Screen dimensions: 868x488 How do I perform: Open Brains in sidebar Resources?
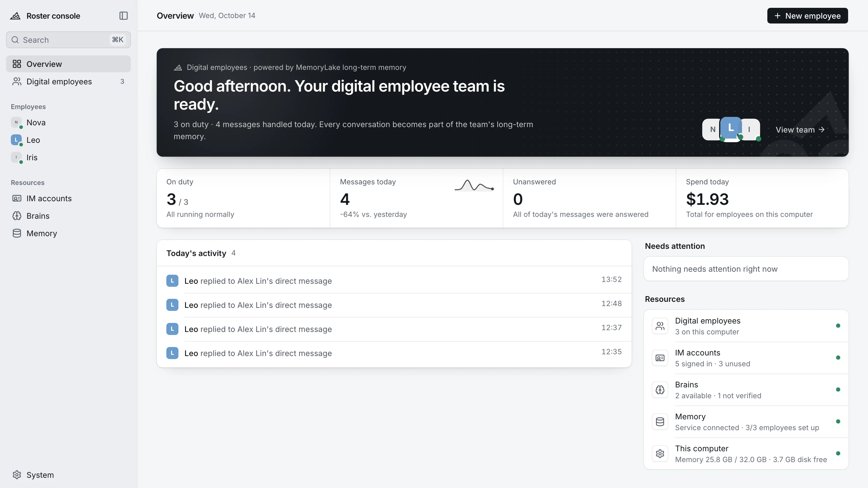pos(68,216)
